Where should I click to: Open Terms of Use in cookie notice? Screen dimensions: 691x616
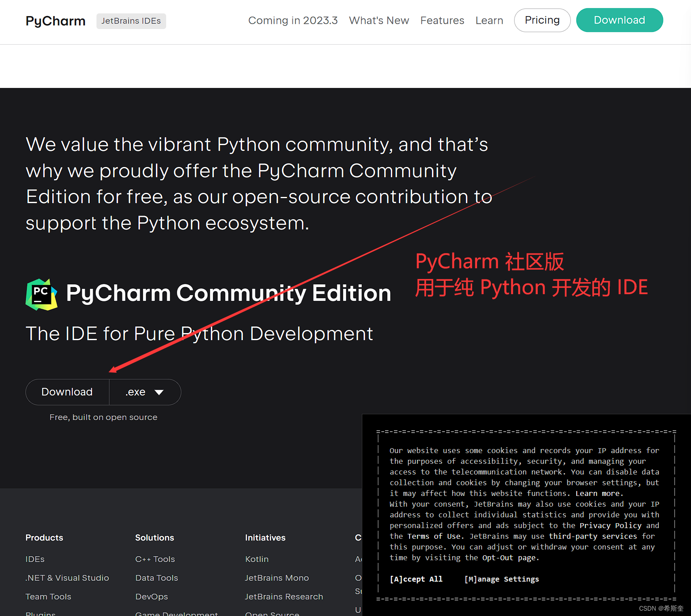tap(434, 536)
